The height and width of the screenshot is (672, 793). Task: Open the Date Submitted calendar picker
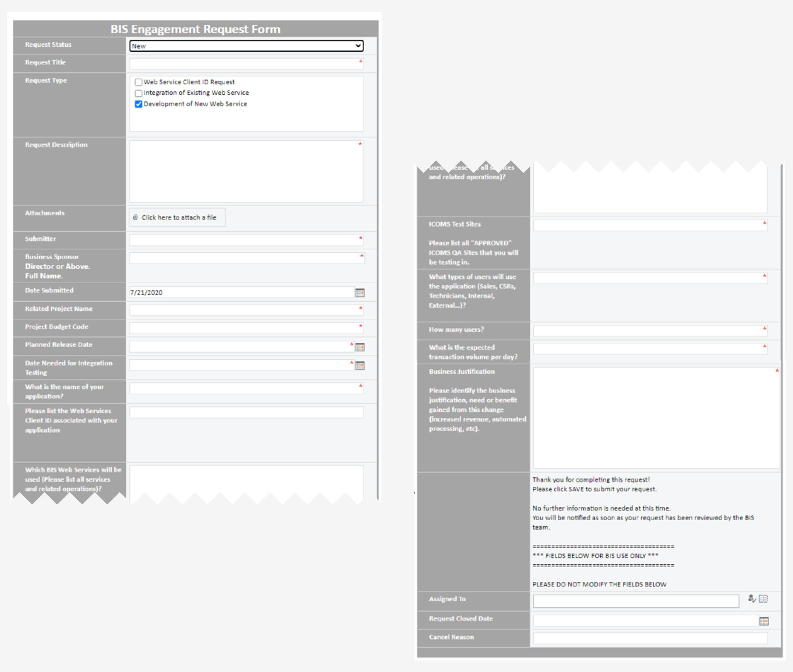(360, 292)
